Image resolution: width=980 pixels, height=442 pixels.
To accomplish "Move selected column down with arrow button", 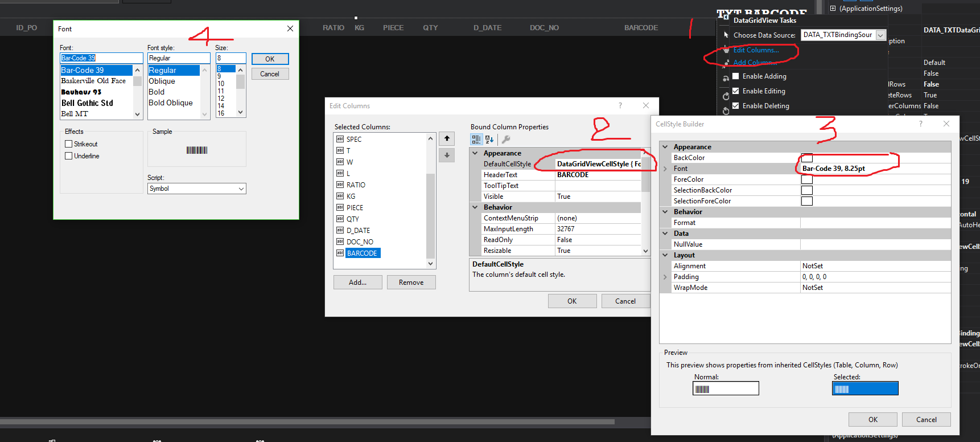I will point(447,155).
